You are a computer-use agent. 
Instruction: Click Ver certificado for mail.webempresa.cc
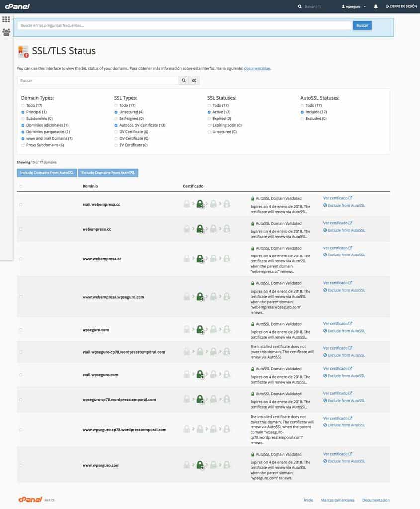tap(337, 198)
